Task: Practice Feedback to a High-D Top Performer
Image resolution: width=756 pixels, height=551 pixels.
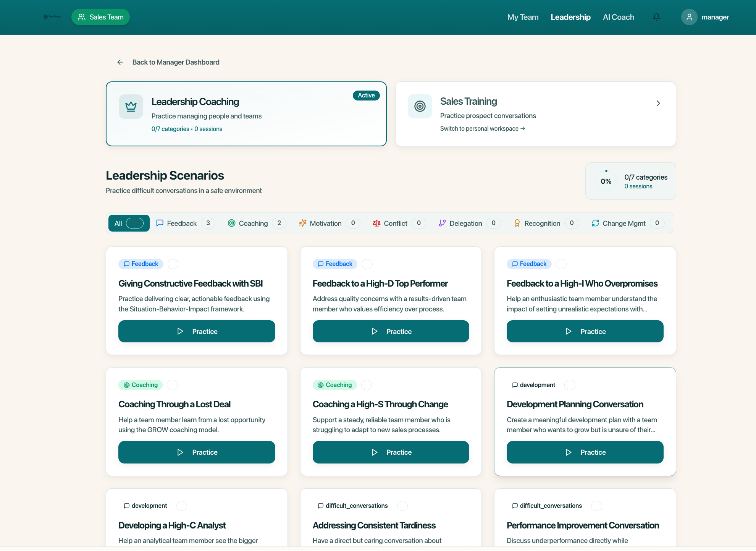Action: coord(391,331)
